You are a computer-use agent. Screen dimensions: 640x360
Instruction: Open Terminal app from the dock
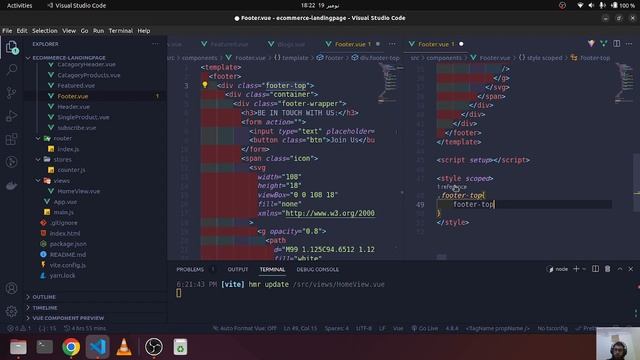point(44,347)
